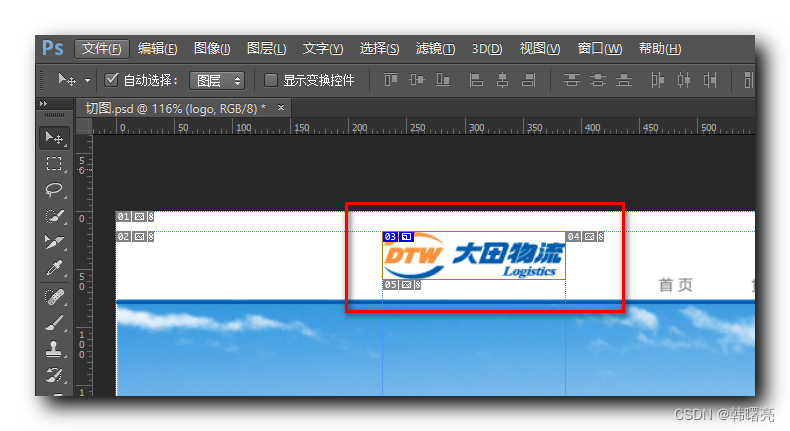The width and height of the screenshot is (790, 431).
Task: Open the 选择(S) menu
Action: 379,48
